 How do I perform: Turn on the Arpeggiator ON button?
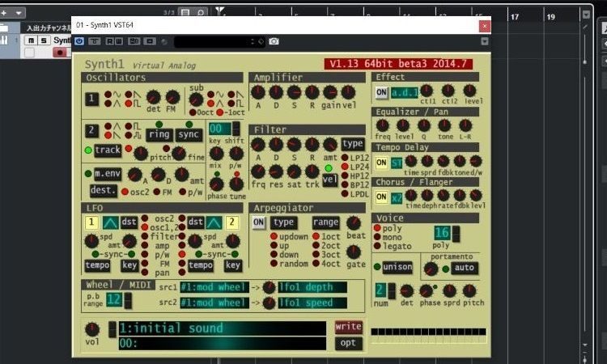[258, 222]
